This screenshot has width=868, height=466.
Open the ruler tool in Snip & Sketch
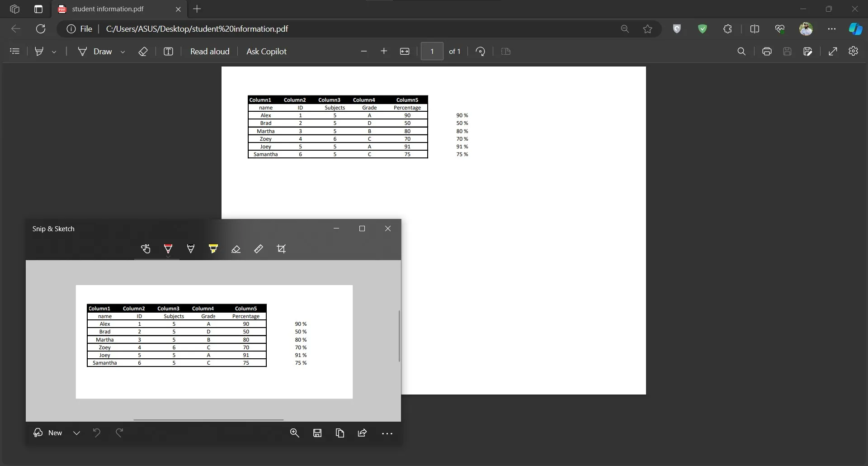coord(259,249)
